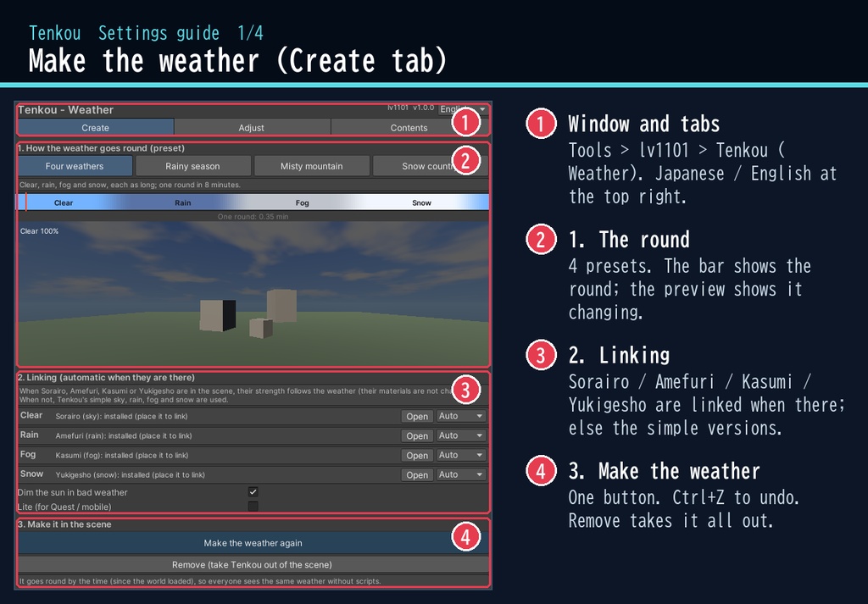Open the Adjust tab
Image resolution: width=868 pixels, height=604 pixels.
coord(252,128)
